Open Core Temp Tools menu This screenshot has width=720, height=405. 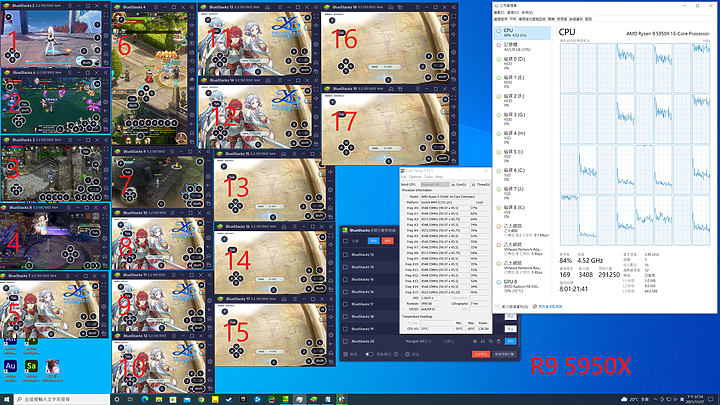click(428, 177)
